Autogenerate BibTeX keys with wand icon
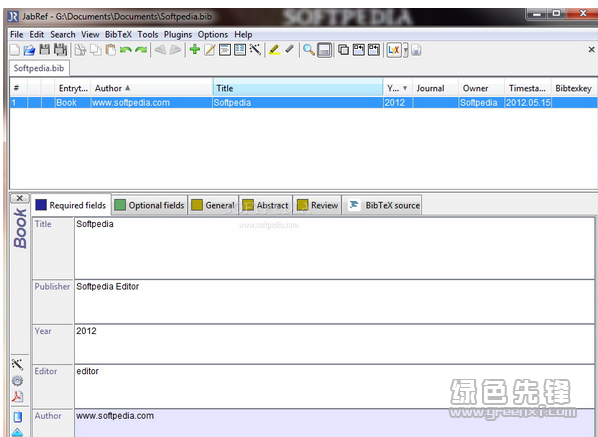This screenshot has height=437, width=598. pyautogui.click(x=255, y=50)
